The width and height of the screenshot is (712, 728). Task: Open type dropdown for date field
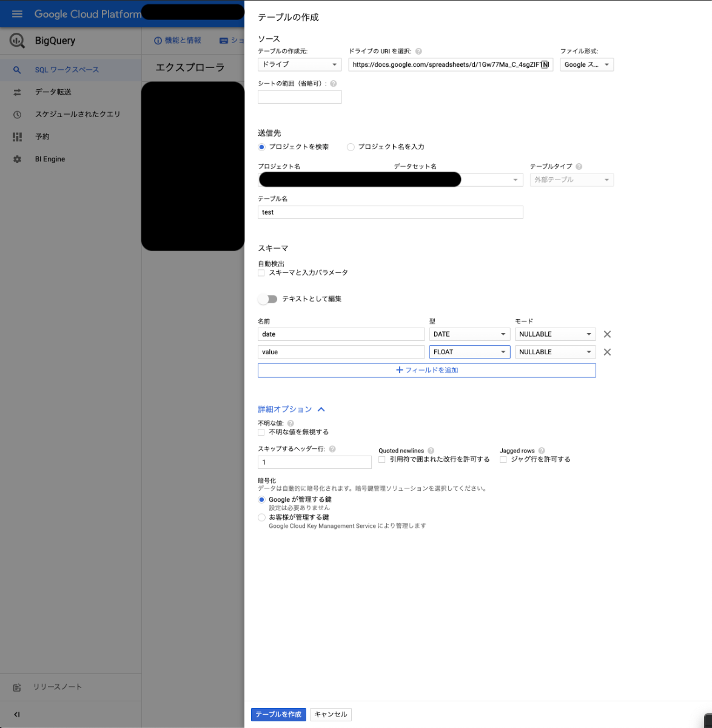coord(469,334)
